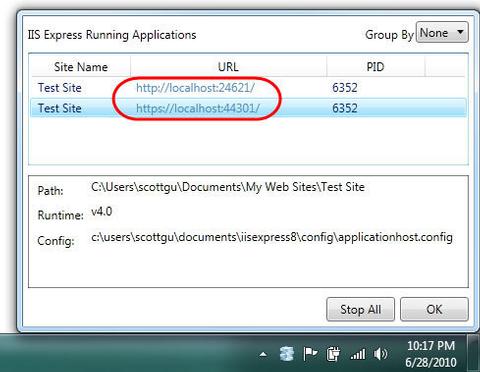Open the IIS Express tray icon
This screenshot has width=480, height=372.
[287, 354]
